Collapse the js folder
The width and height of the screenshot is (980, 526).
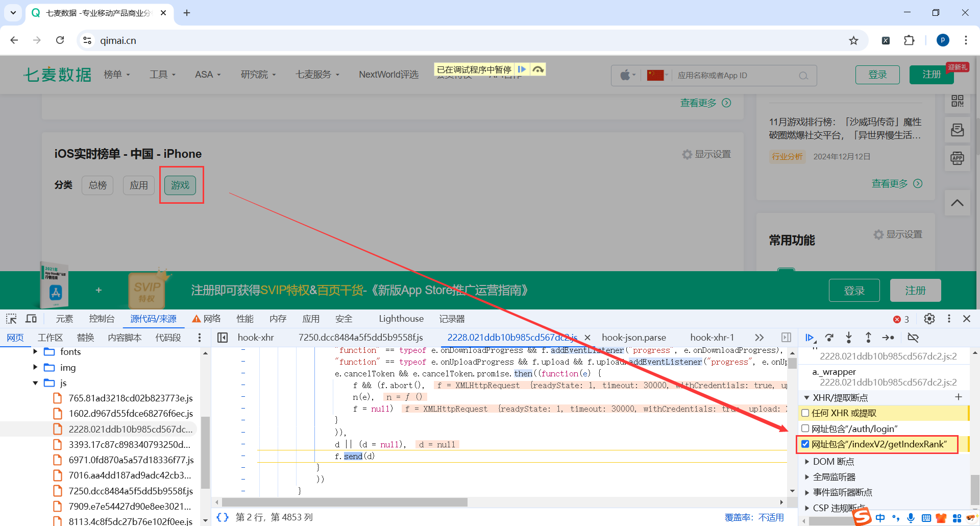click(x=35, y=382)
